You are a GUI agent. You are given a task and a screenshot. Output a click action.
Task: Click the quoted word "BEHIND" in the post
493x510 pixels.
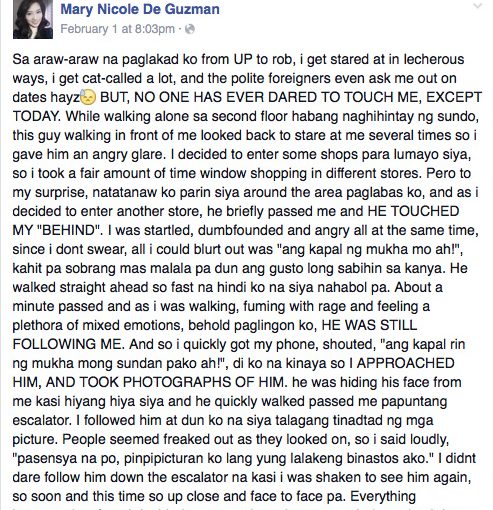[x=69, y=230]
